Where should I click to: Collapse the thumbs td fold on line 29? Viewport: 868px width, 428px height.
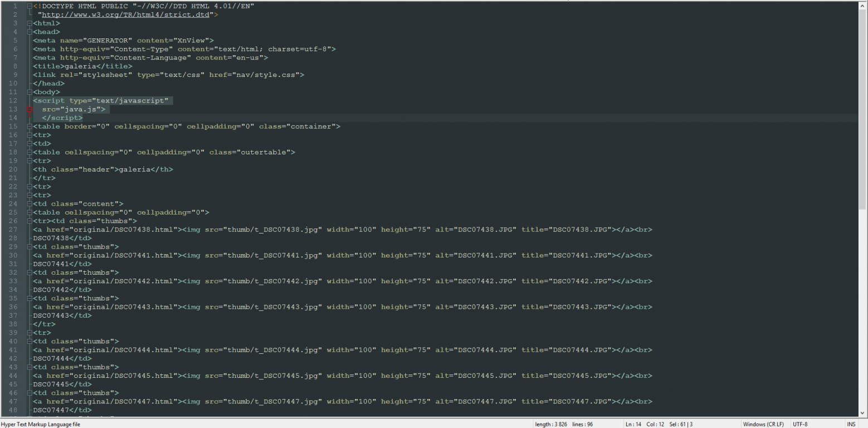(x=29, y=247)
